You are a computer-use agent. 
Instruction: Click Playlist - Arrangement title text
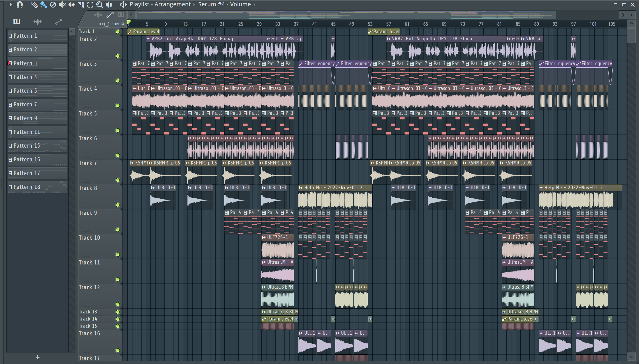coord(160,4)
